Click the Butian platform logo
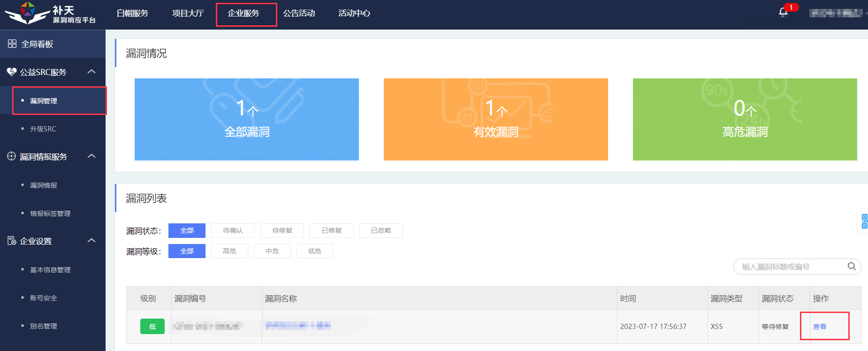868x351 pixels. click(x=50, y=14)
